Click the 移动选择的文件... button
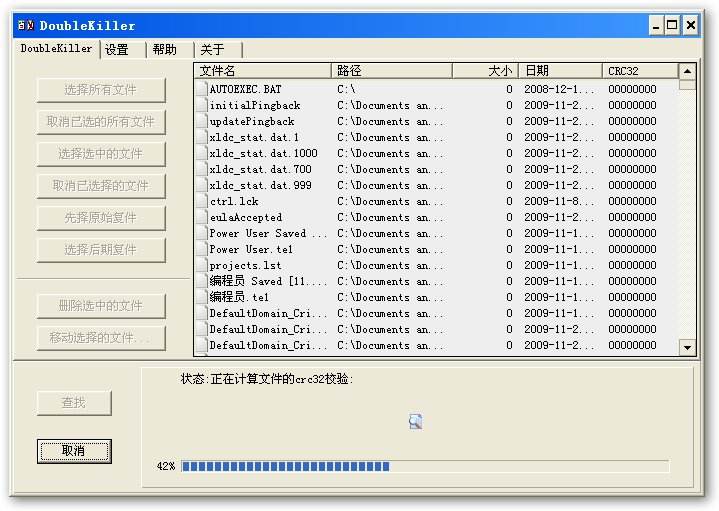719x511 pixels. pyautogui.click(x=101, y=338)
